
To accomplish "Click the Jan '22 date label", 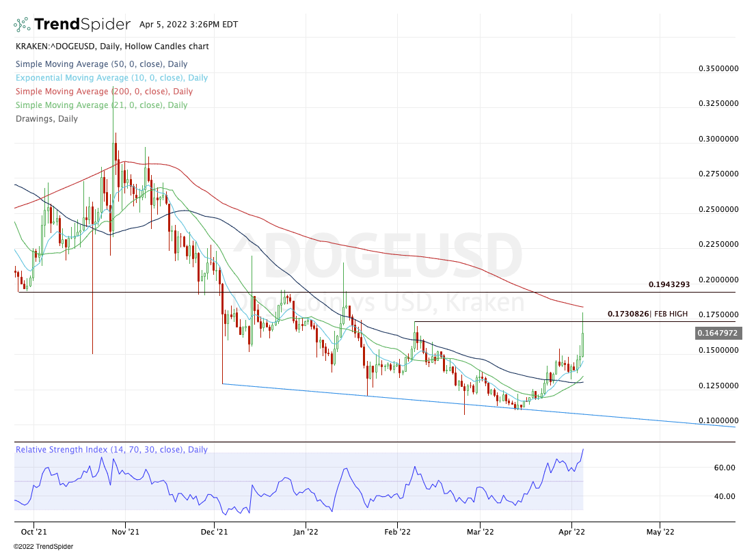I will [306, 532].
